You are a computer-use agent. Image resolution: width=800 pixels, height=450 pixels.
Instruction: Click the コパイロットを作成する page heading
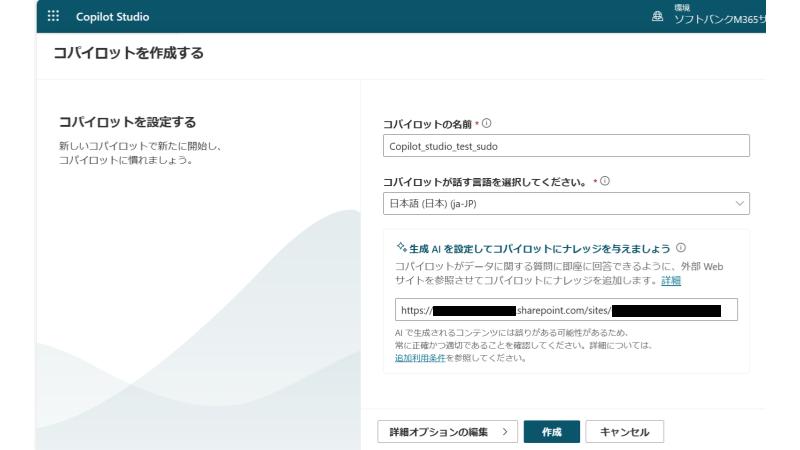tap(129, 53)
